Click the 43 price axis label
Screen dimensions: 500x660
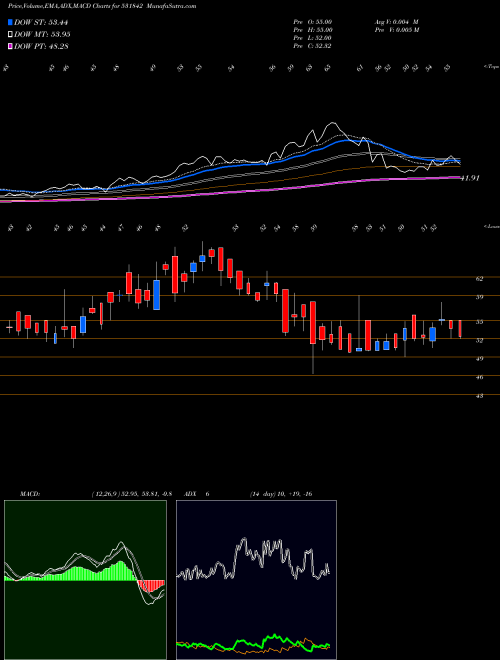pos(482,396)
